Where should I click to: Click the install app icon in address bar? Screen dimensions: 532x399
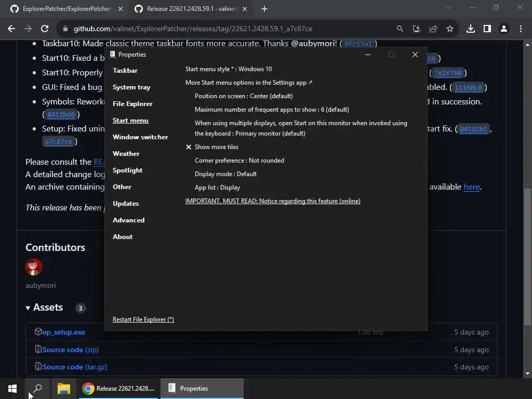(417, 29)
